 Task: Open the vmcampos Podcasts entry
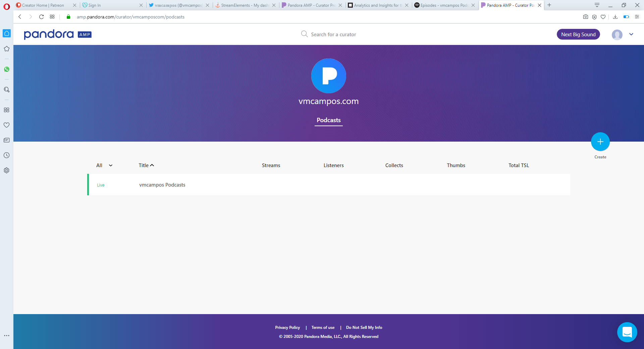point(162,185)
